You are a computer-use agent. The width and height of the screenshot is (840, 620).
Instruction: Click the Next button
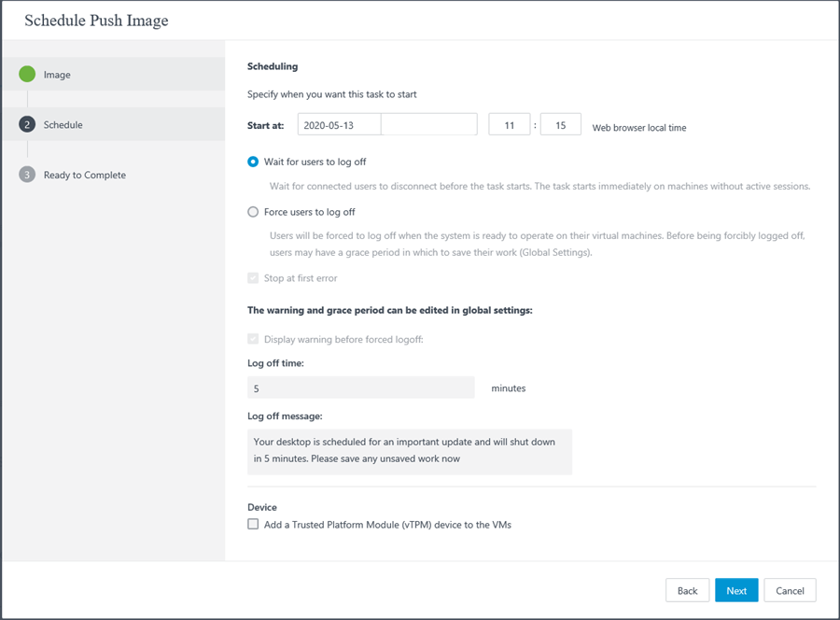pos(736,590)
